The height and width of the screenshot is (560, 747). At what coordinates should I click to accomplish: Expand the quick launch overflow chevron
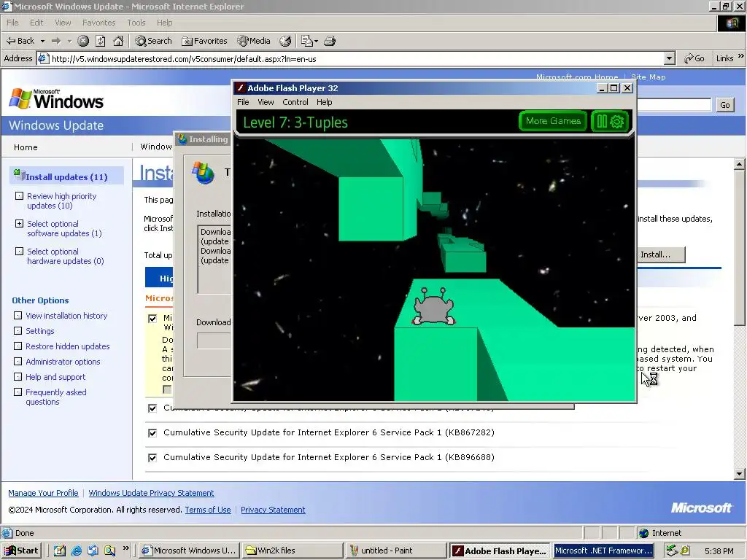125,548
